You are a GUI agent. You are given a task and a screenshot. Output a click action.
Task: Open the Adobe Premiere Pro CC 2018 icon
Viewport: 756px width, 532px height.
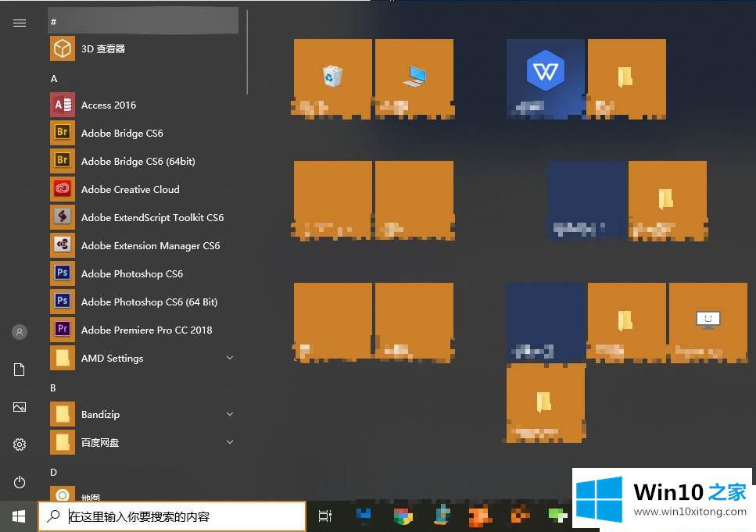click(x=63, y=329)
